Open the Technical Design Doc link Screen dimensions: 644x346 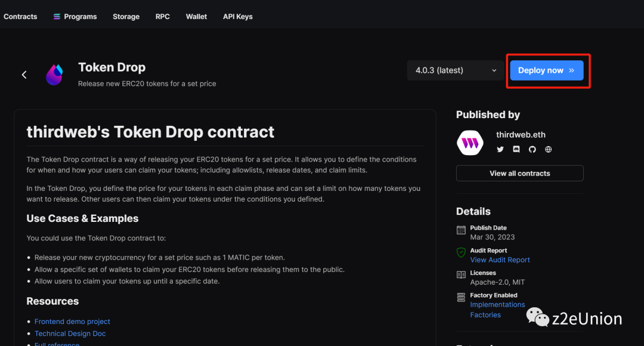pyautogui.click(x=70, y=334)
